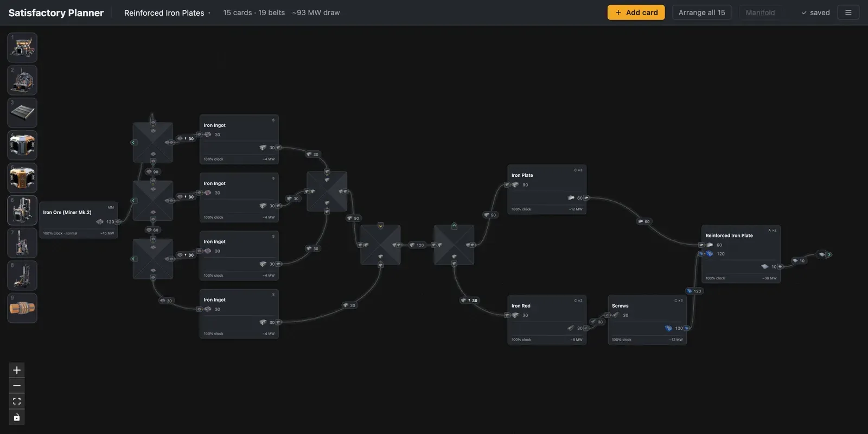Click the 120 belt label between the central splitters
868x434 pixels.
coord(417,245)
